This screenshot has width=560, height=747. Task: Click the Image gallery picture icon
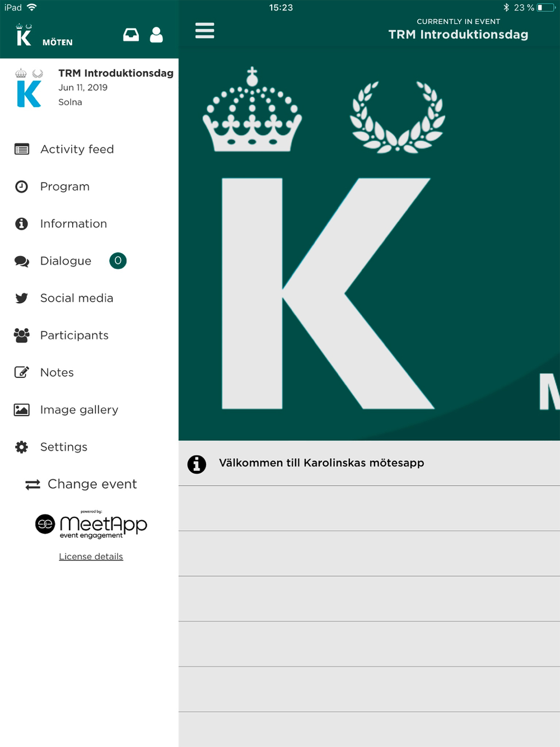tap(22, 410)
